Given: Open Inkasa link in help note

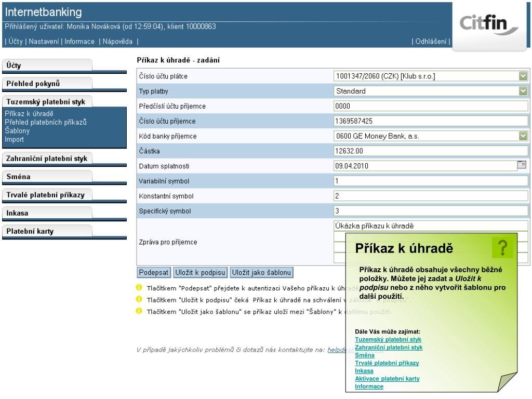Looking at the screenshot, I should pos(364,370).
